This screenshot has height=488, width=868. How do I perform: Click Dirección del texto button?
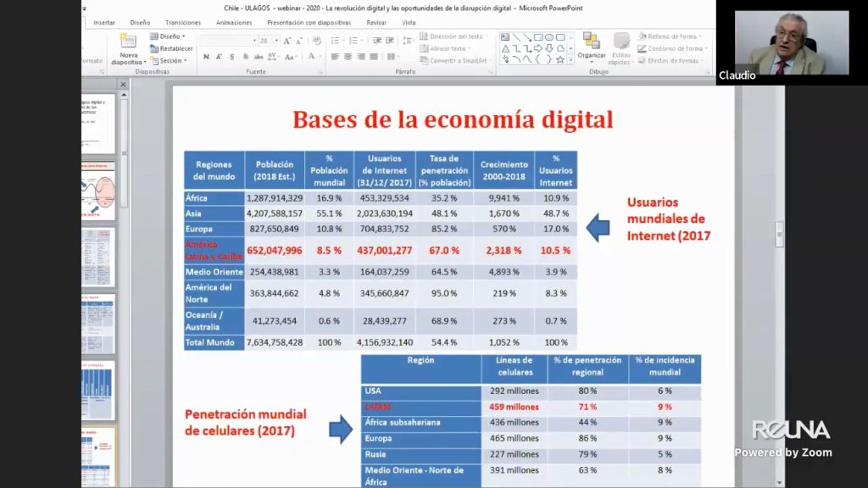456,36
